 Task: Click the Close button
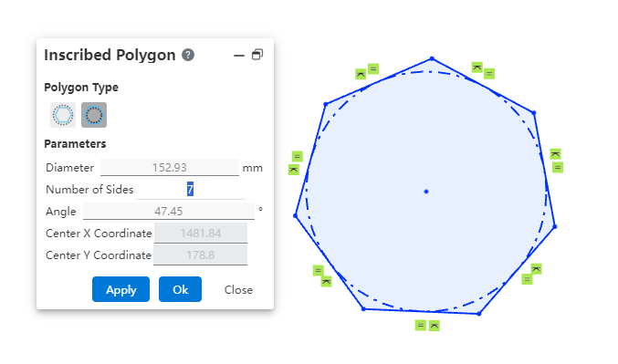tap(238, 290)
